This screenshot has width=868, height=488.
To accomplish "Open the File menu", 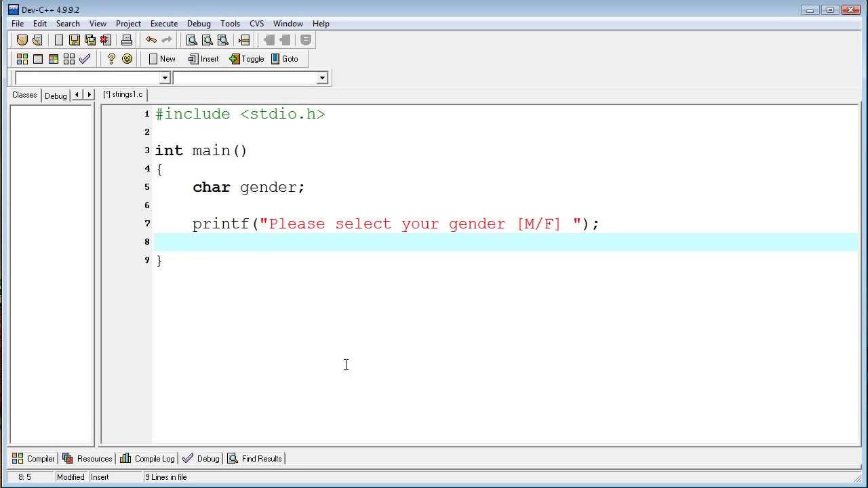I will (x=18, y=24).
